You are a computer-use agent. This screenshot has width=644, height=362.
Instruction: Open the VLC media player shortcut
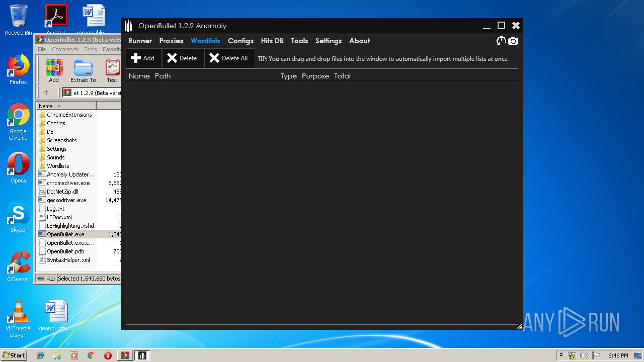[18, 319]
